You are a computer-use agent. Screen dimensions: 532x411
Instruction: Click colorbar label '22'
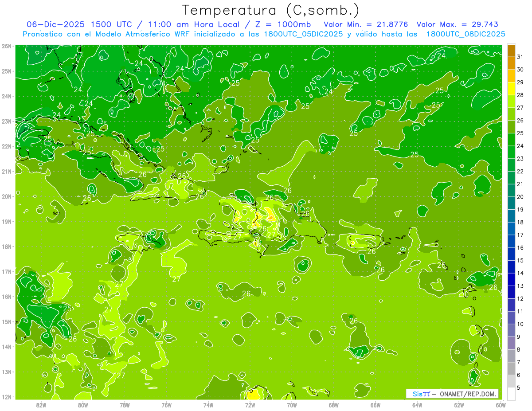[x=520, y=172]
